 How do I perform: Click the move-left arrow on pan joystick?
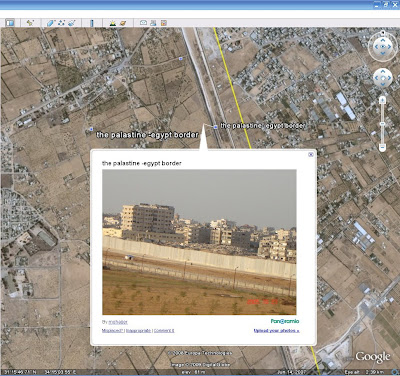coord(377,78)
